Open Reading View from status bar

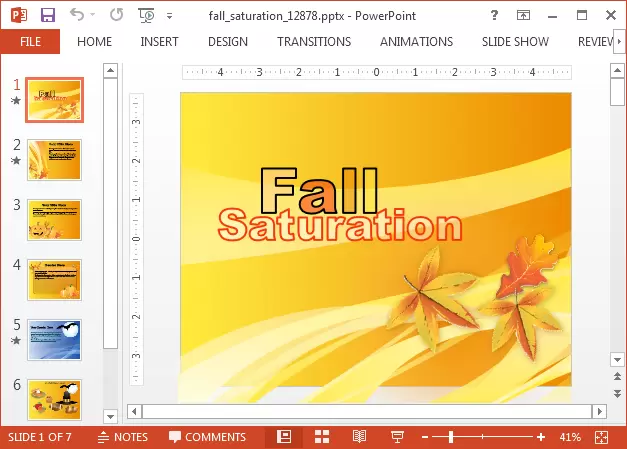coord(359,437)
